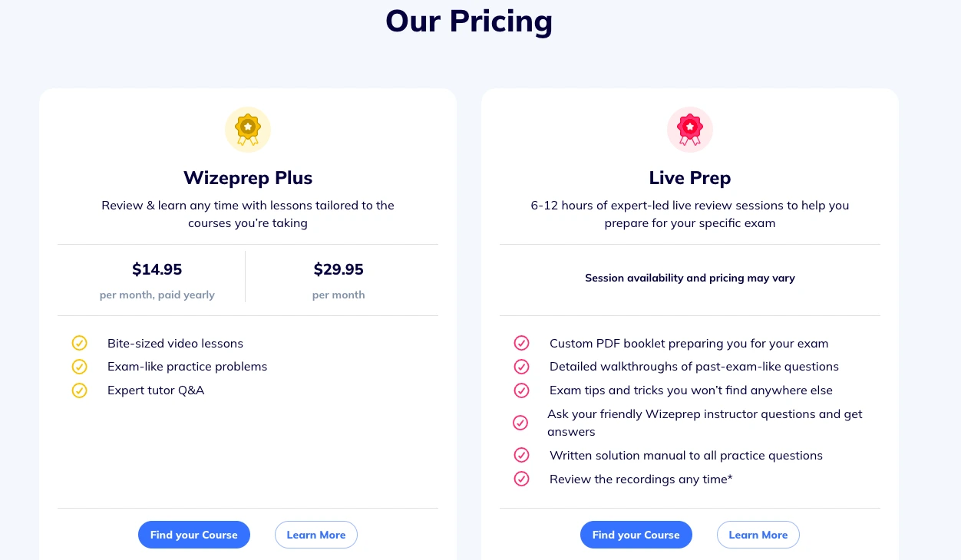Click the check next to "Expert tutor Q&A"
961x560 pixels.
pyautogui.click(x=79, y=390)
